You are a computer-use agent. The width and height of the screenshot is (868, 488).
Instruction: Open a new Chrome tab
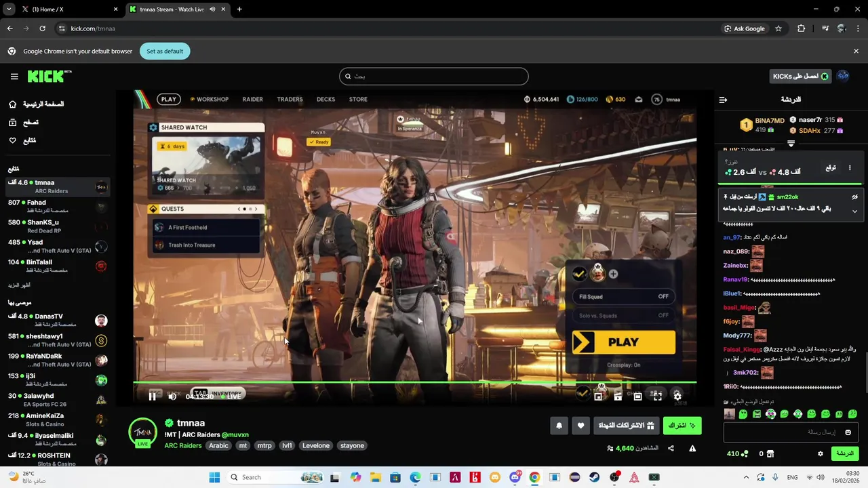pos(239,9)
